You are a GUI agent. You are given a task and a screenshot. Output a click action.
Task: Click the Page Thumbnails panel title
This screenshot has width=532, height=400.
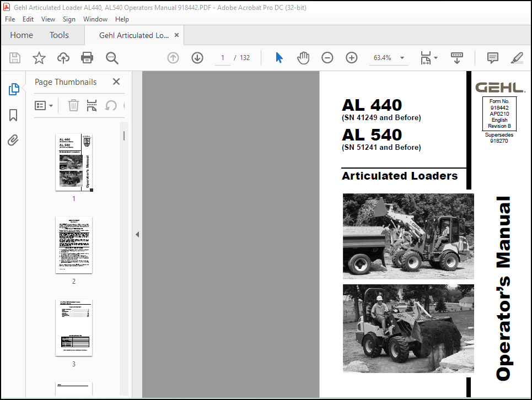pyautogui.click(x=66, y=82)
